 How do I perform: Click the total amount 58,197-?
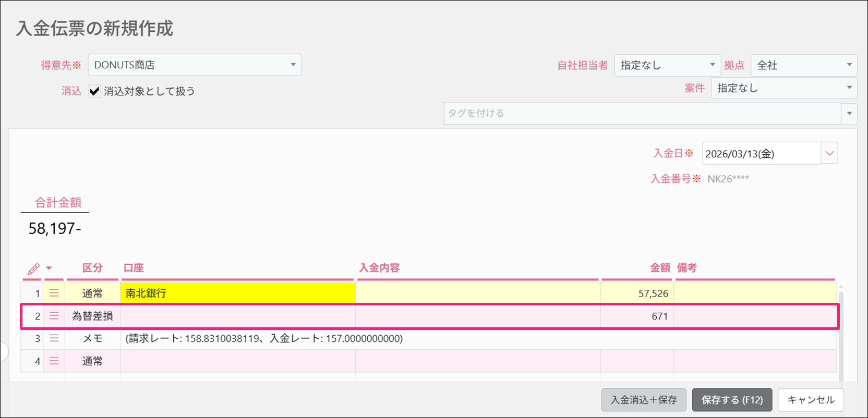(x=55, y=228)
